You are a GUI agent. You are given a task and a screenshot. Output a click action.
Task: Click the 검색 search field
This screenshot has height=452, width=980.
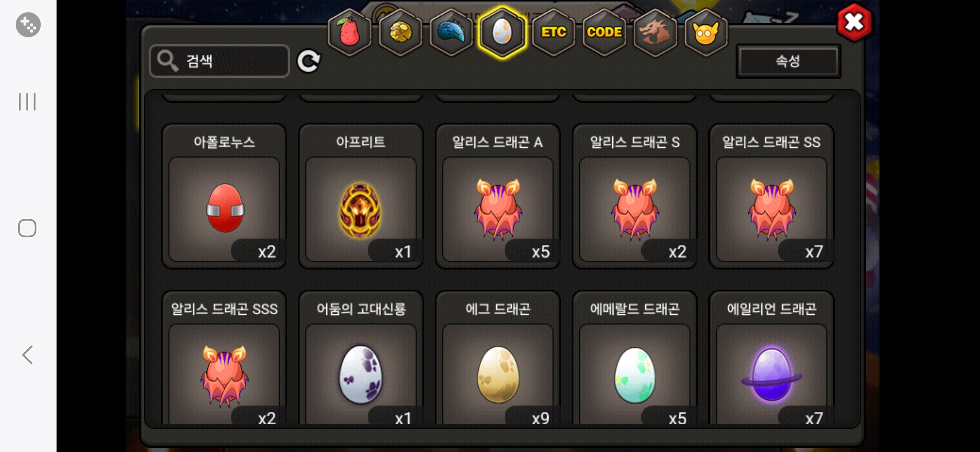coord(219,61)
